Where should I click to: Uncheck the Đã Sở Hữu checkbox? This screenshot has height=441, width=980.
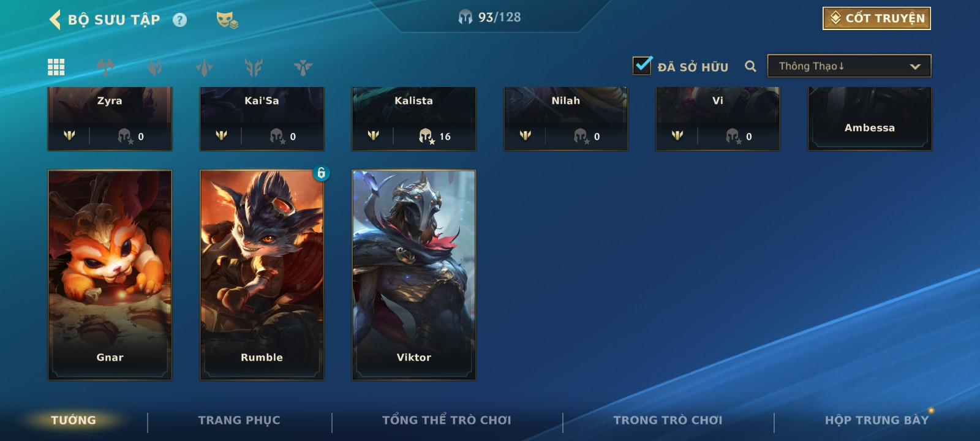coord(642,65)
